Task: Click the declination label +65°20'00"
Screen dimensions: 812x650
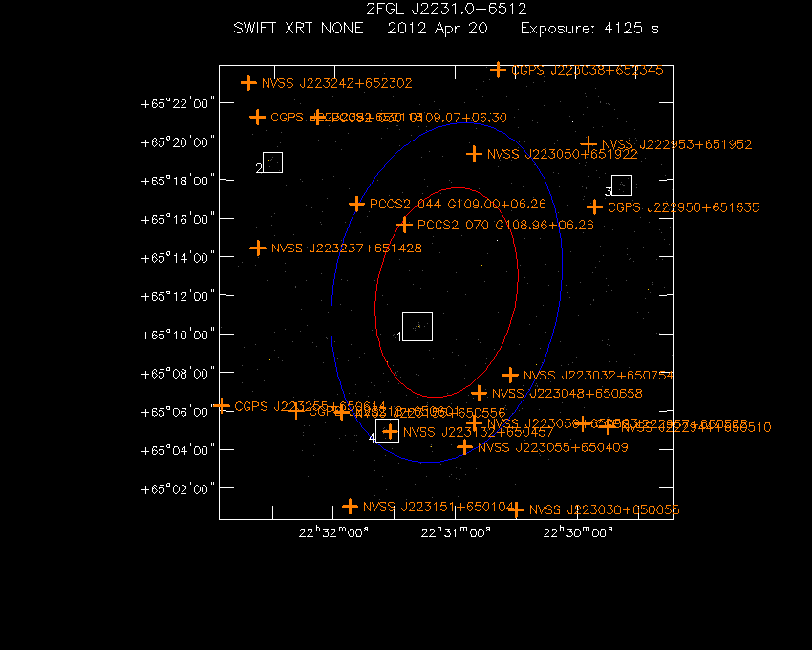Action: pyautogui.click(x=178, y=142)
